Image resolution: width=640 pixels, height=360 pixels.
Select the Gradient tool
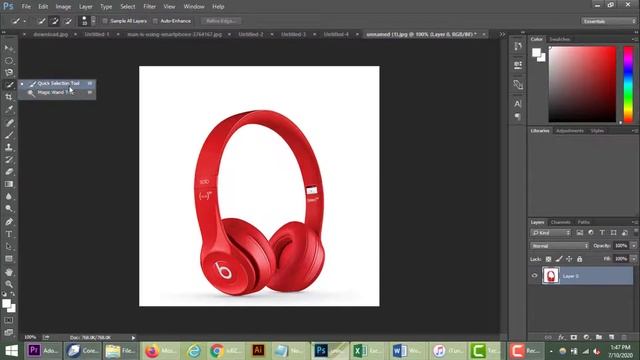coord(9,184)
